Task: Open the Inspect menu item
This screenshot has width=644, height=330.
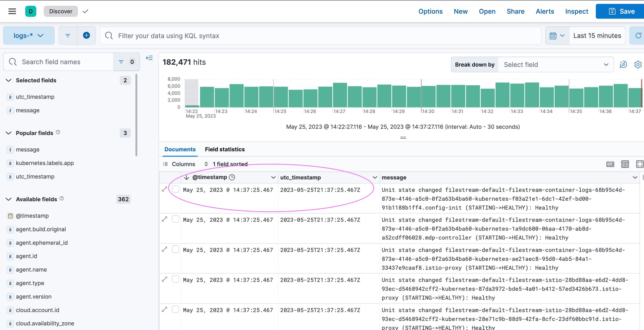Action: pos(576,11)
